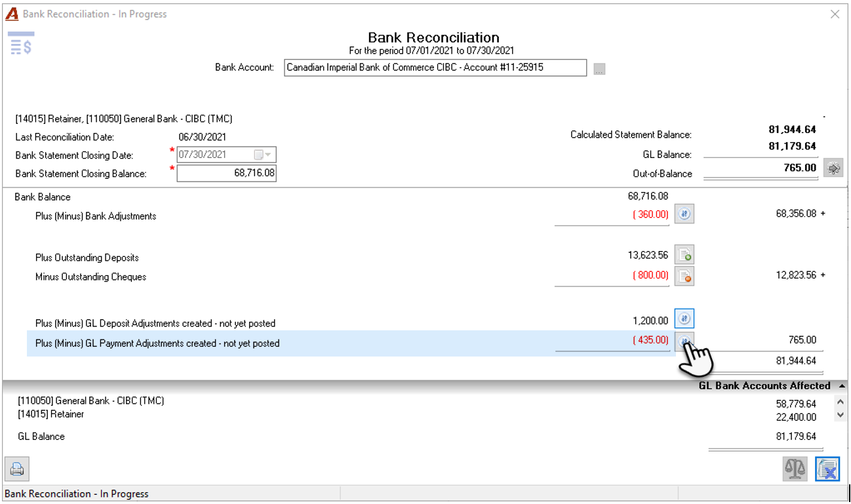The image size is (851, 504).
Task: Click the cancel reconciliation document icon
Action: [828, 469]
